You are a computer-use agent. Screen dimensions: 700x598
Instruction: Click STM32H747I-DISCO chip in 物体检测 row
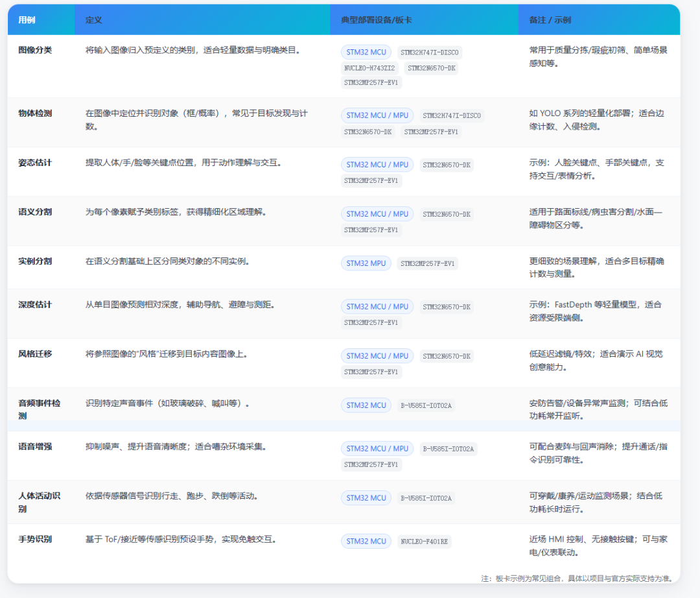(x=452, y=115)
